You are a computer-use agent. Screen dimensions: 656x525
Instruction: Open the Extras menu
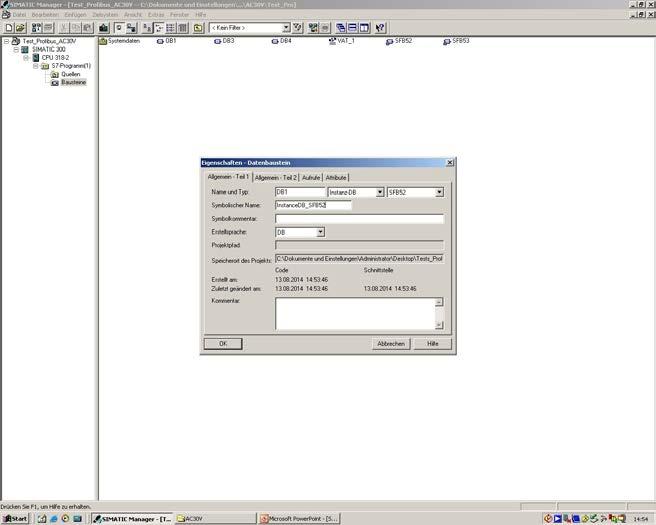click(x=156, y=15)
